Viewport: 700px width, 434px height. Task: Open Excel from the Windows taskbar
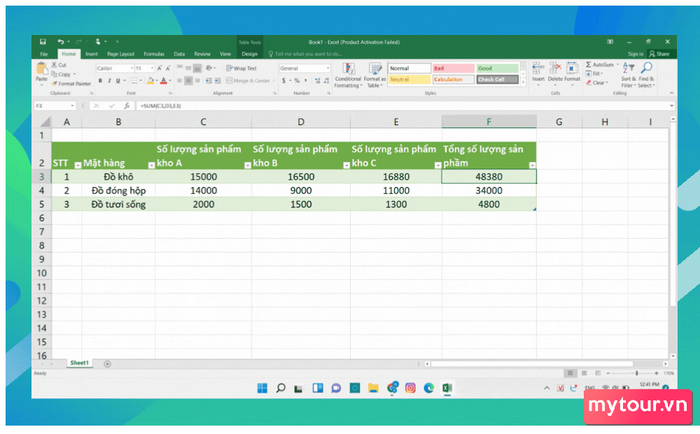click(449, 388)
